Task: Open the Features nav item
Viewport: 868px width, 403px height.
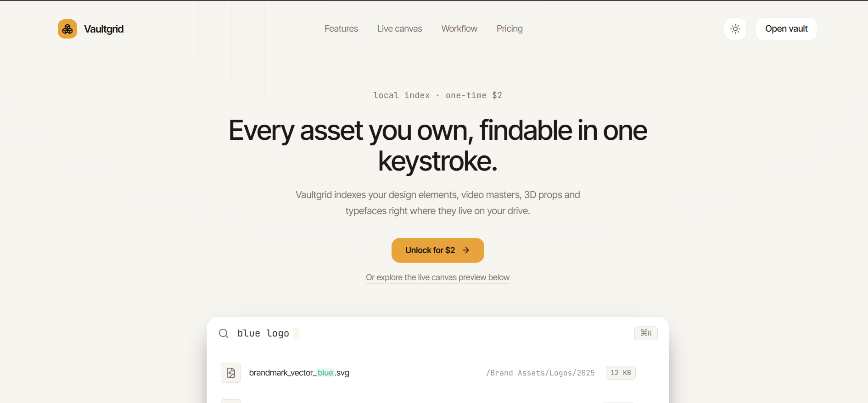Action: click(x=341, y=29)
